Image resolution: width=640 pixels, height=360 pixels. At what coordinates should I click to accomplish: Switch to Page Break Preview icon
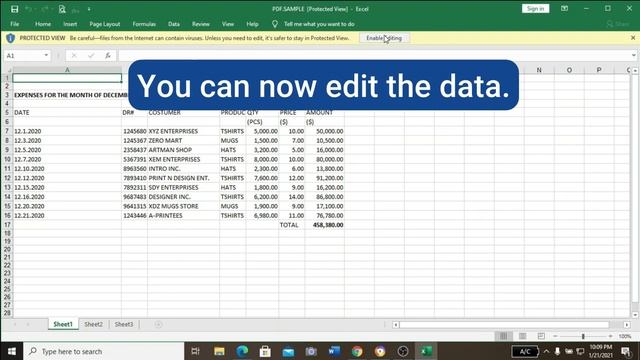pyautogui.click(x=541, y=336)
